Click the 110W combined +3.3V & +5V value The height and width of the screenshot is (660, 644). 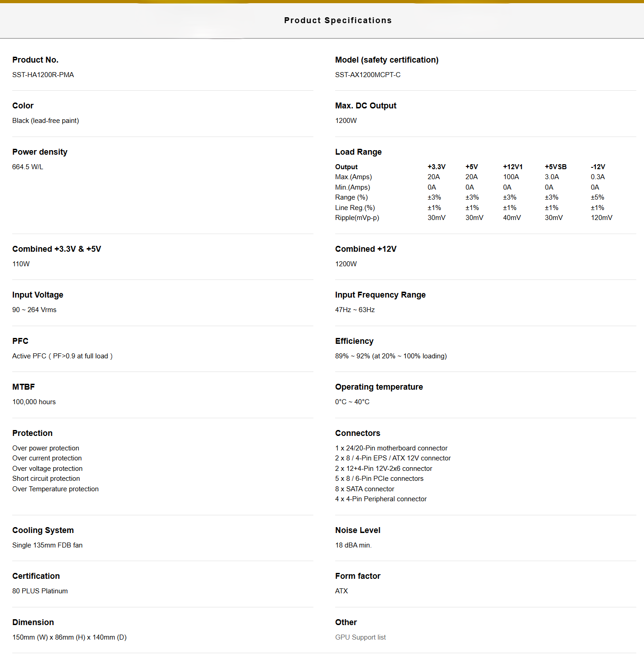[x=21, y=264]
